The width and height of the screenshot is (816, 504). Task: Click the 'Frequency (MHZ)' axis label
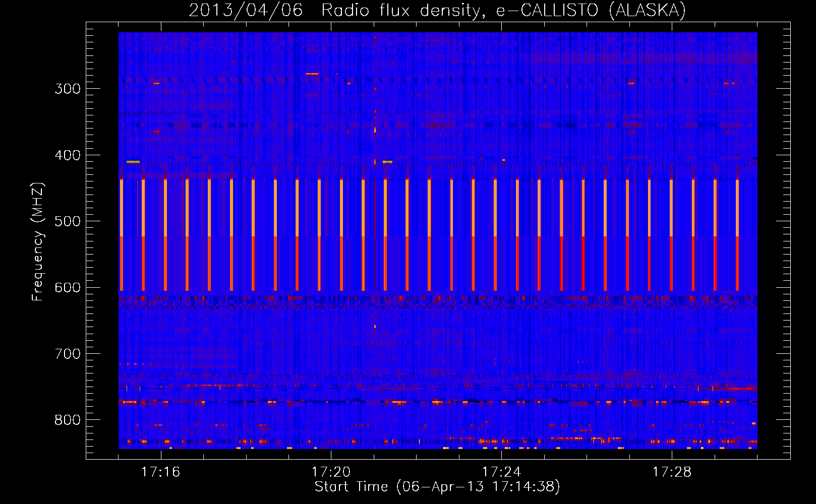click(x=38, y=241)
